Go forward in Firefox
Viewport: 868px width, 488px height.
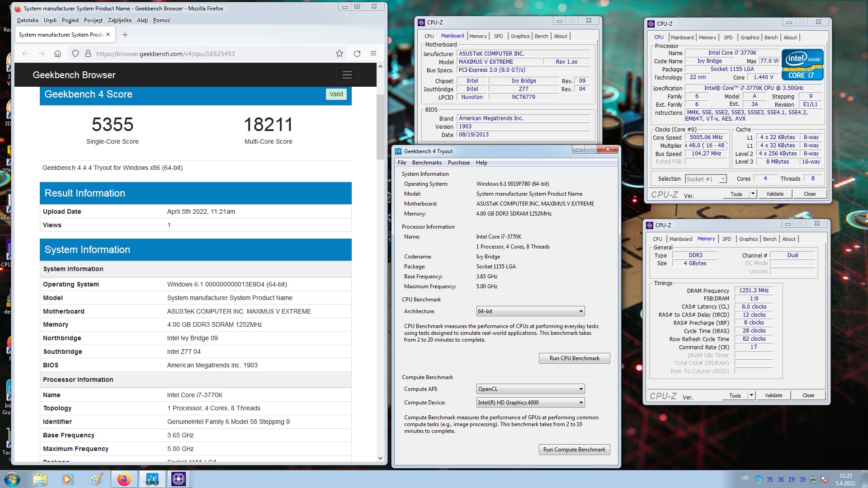[x=42, y=53]
